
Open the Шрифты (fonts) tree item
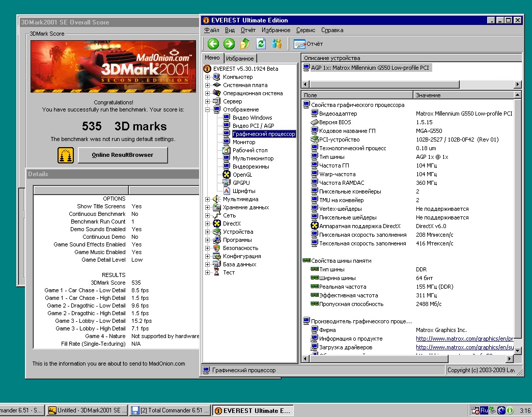tap(244, 191)
